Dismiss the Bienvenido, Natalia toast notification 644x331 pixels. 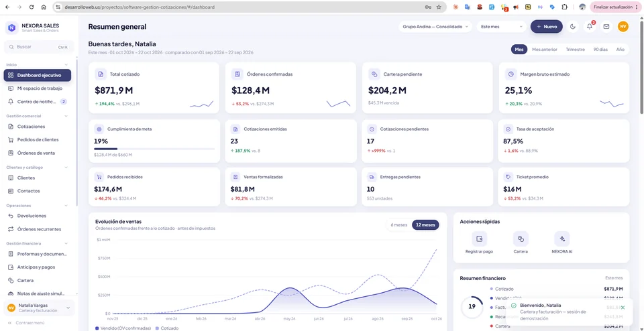point(623,307)
